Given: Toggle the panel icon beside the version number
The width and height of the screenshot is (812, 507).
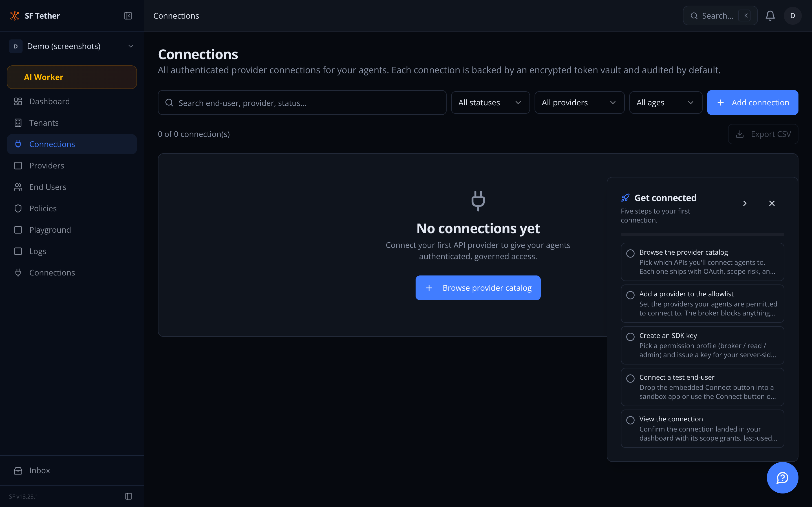Looking at the screenshot, I should (x=129, y=496).
